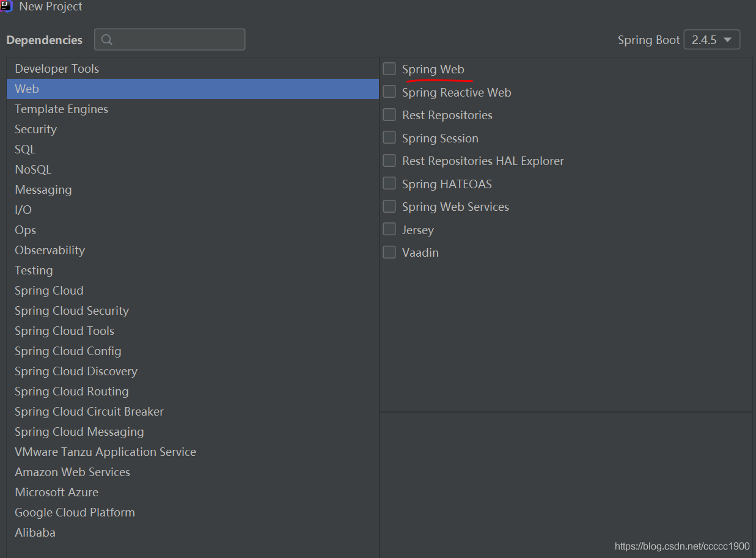
Task: Click the Spring Reactive Web label
Action: [x=457, y=92]
